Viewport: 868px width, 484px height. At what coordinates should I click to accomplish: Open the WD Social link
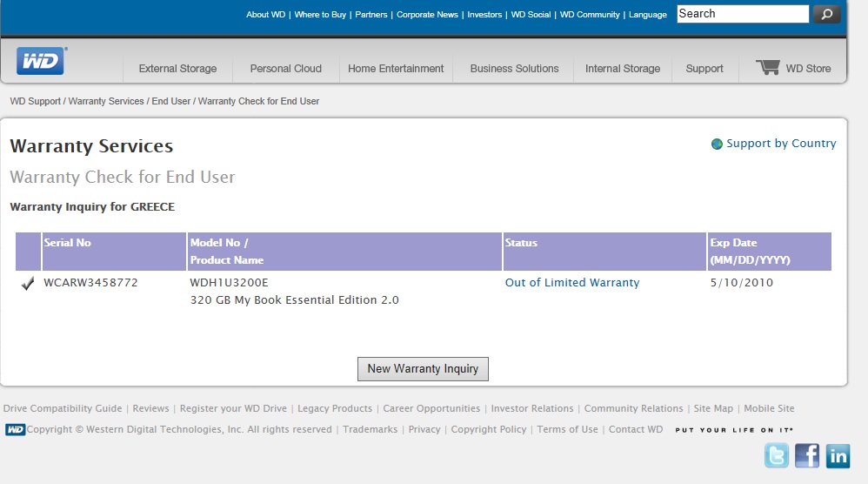(531, 15)
